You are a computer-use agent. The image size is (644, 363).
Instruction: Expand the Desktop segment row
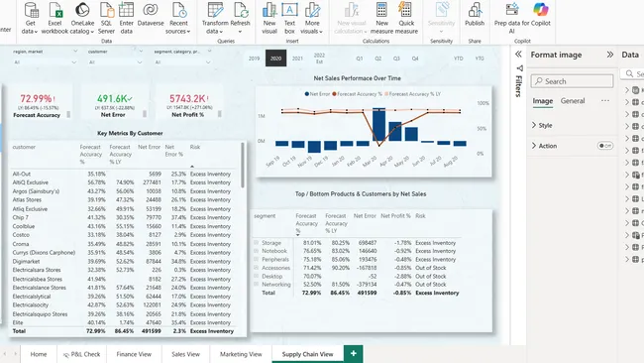click(256, 277)
